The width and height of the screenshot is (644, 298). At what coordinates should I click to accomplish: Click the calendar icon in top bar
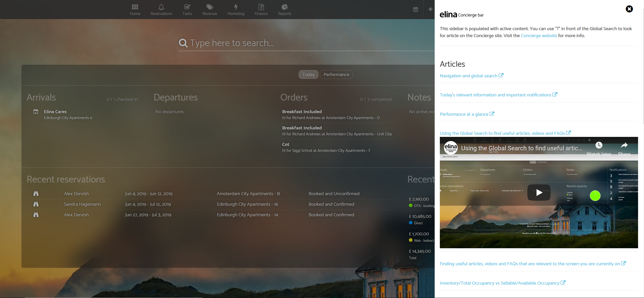click(x=416, y=10)
